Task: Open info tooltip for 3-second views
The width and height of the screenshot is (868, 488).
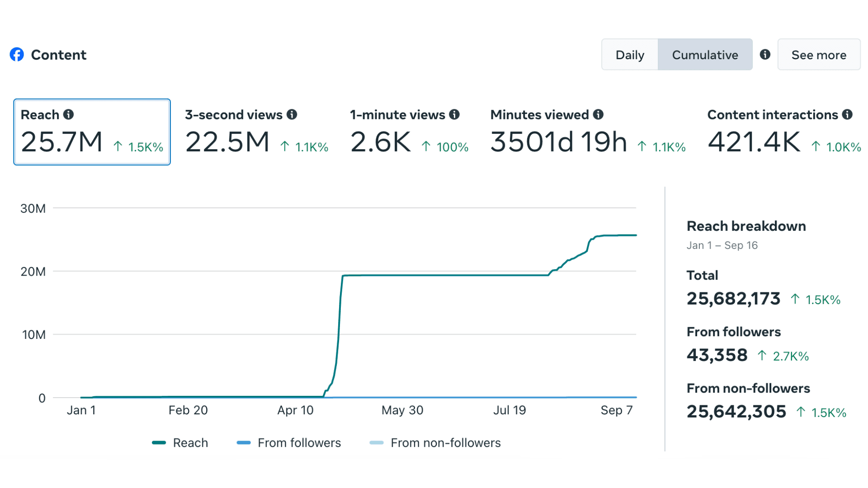Action: 292,114
